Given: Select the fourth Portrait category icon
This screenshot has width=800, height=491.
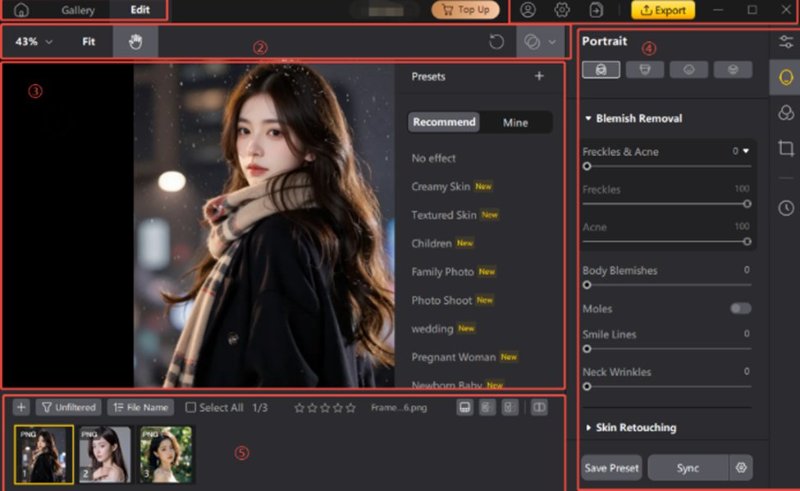Looking at the screenshot, I should tap(733, 69).
